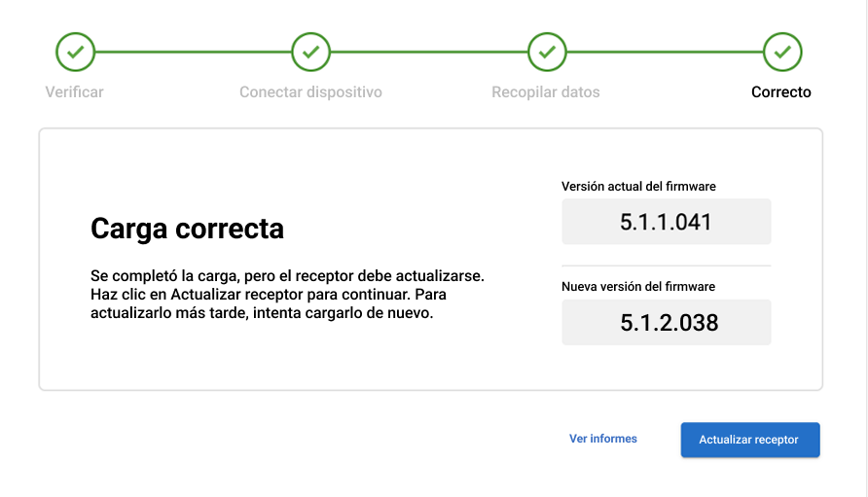Click the Carga correcta heading

click(187, 229)
